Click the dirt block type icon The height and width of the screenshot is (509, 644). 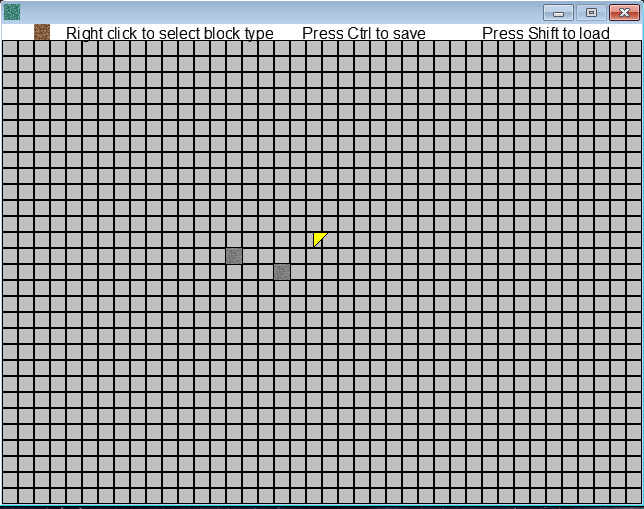pos(42,32)
